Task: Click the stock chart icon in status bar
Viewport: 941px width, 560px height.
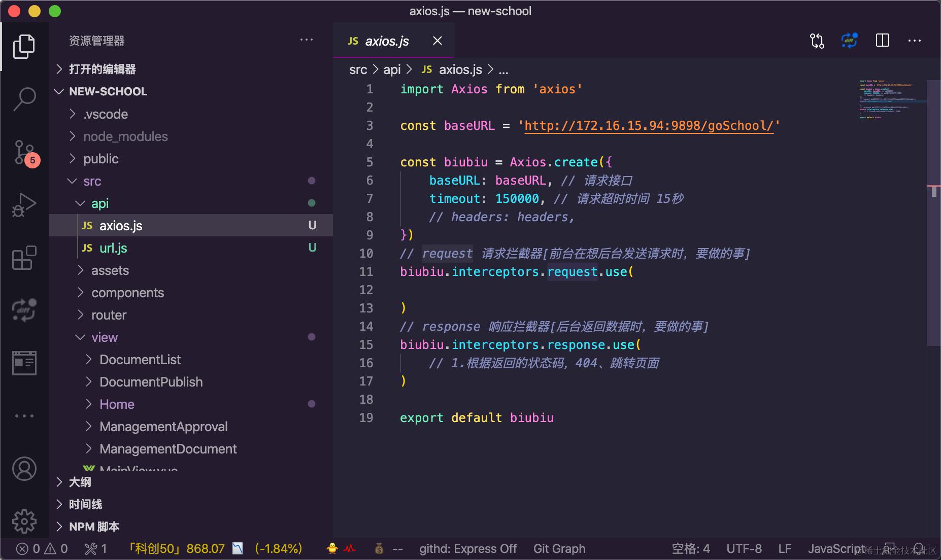Action: [238, 548]
